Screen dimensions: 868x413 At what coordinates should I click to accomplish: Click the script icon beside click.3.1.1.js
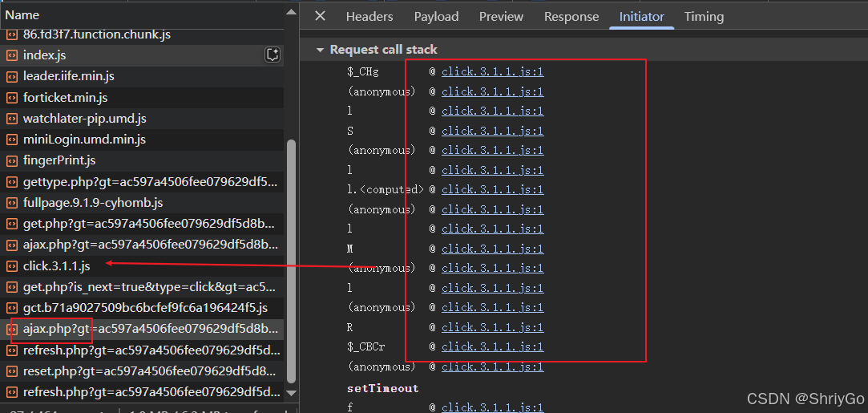[x=12, y=266]
